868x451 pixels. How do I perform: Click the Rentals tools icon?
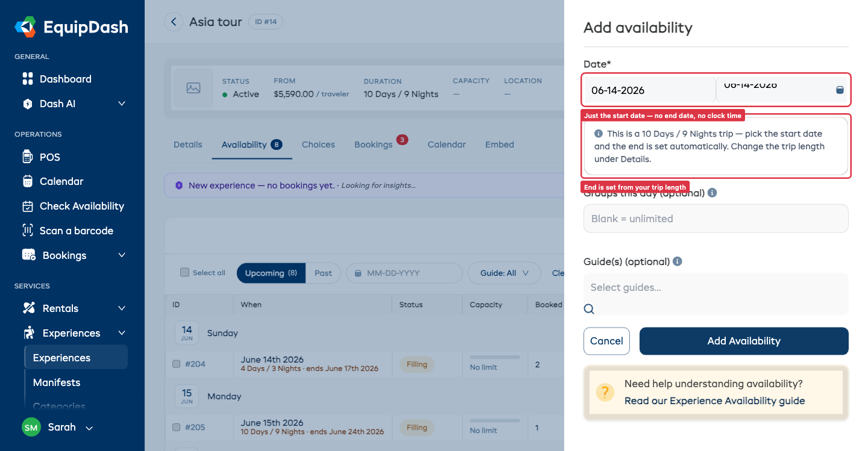tap(28, 308)
